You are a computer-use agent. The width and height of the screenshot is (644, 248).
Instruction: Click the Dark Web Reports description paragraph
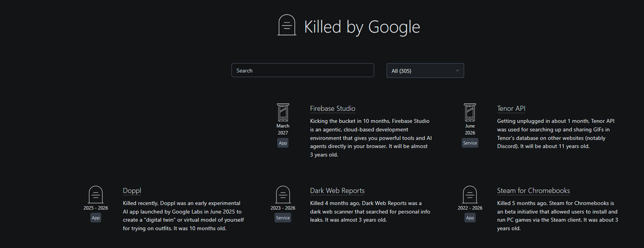click(369, 211)
